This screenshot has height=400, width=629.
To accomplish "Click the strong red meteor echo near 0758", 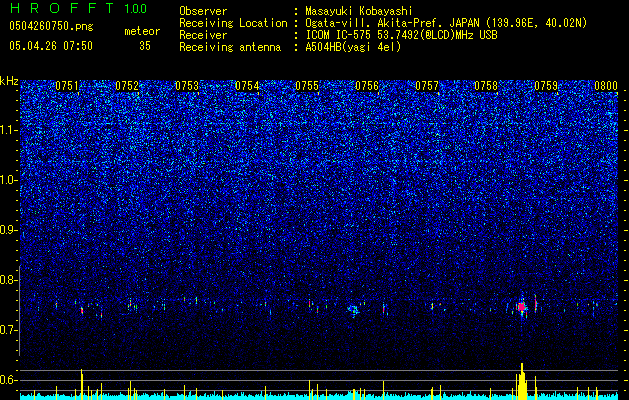I will point(521,307).
